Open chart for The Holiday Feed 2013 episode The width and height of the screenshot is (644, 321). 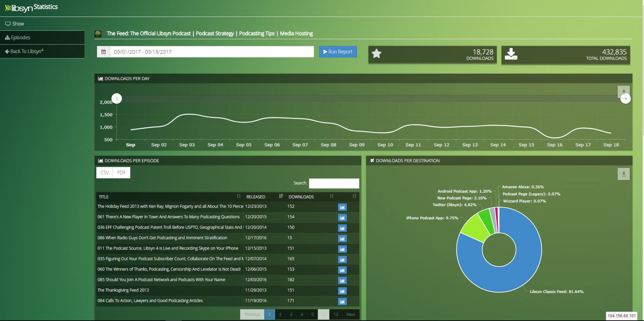[x=342, y=207]
